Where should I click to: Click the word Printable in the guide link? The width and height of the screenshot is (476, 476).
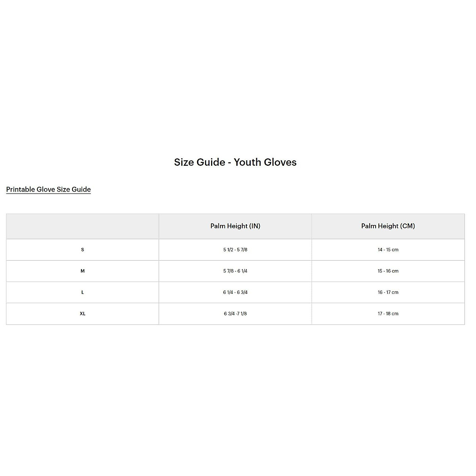[x=20, y=189]
